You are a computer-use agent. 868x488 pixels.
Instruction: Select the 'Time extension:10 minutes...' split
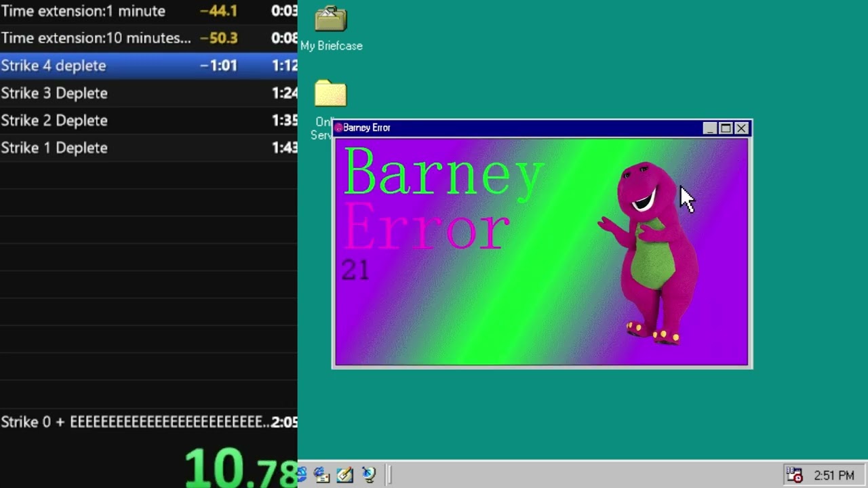149,38
